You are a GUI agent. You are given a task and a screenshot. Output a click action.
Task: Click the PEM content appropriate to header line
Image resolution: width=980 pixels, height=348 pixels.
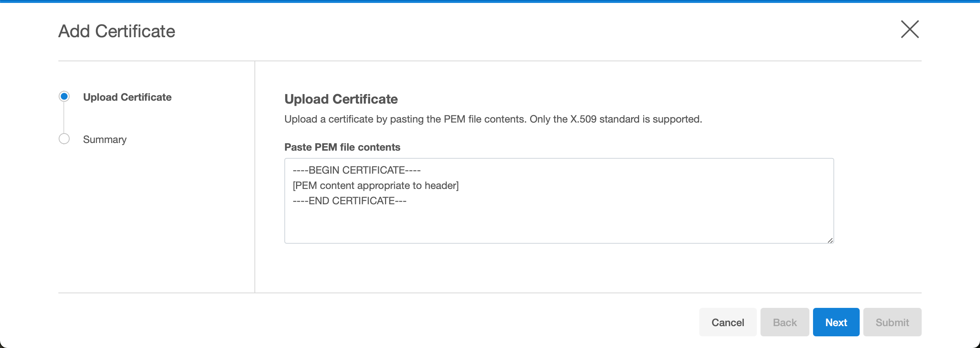376,185
